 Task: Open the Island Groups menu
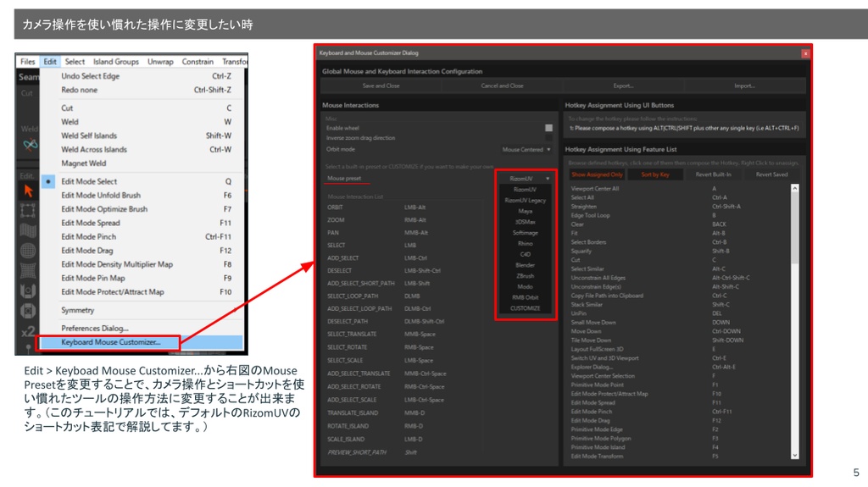115,62
